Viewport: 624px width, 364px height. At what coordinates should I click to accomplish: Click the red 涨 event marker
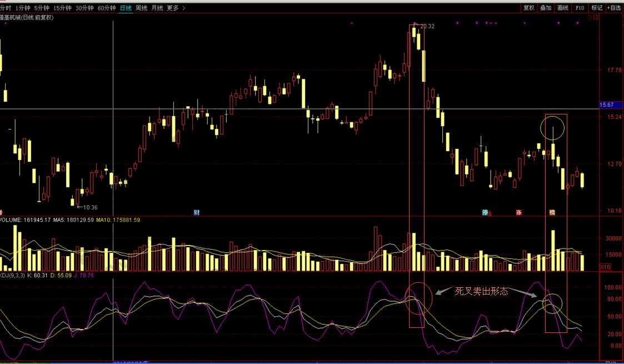point(518,212)
